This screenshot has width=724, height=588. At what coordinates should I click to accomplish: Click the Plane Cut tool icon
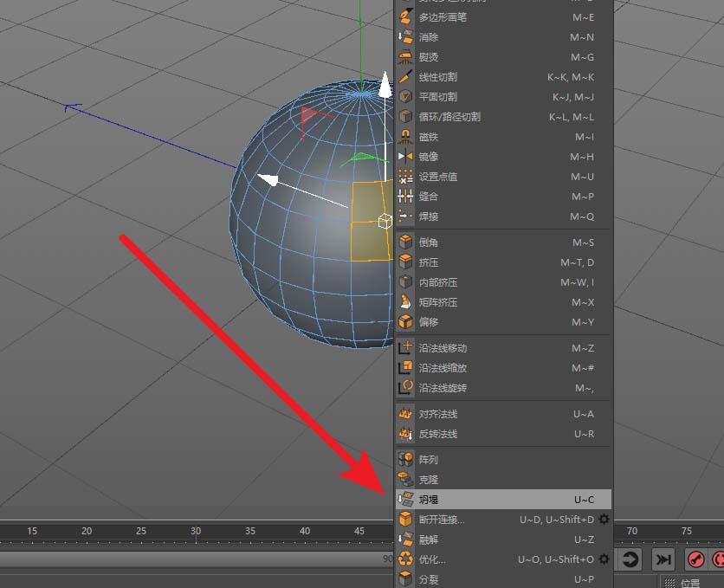click(404, 96)
